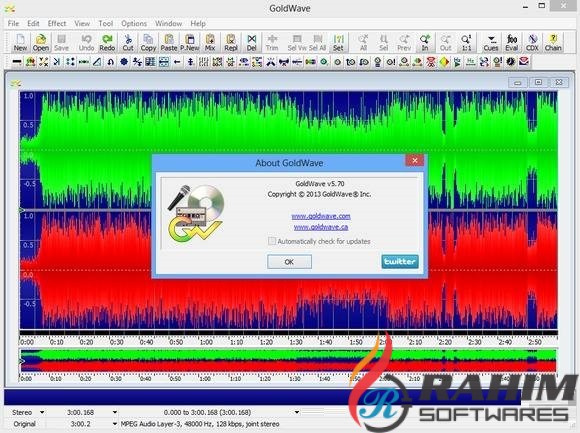Click the 1:00 mark on main time ruler
This screenshot has width=580, height=433.
coord(206,342)
